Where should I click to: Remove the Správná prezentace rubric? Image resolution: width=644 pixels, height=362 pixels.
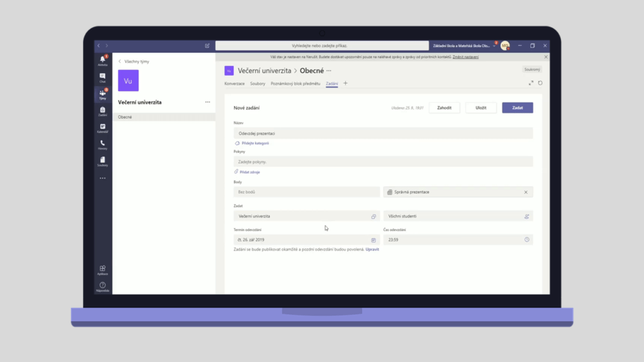(526, 192)
